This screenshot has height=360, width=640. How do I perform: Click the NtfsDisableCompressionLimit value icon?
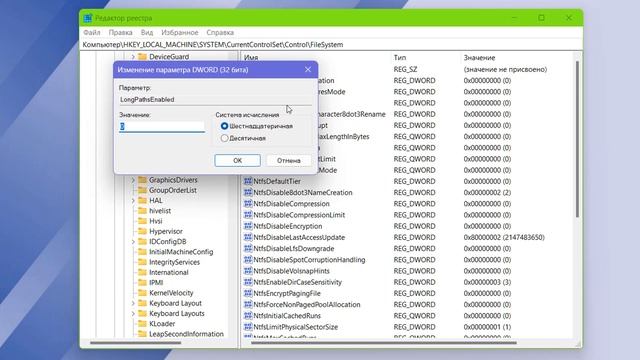click(248, 215)
